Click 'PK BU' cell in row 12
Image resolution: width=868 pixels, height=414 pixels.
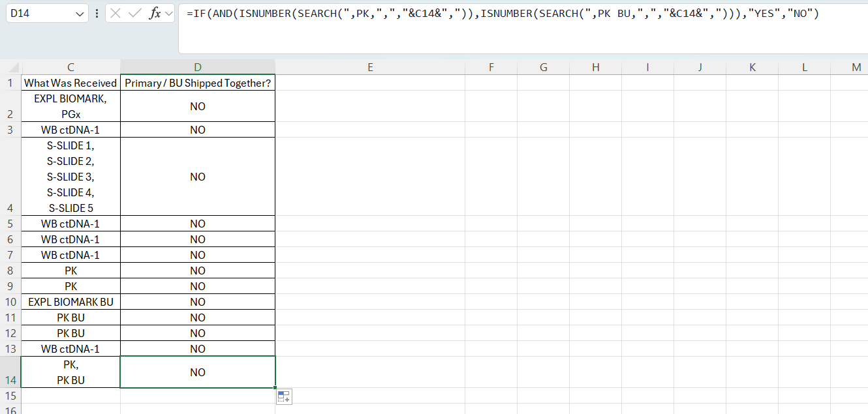(70, 333)
